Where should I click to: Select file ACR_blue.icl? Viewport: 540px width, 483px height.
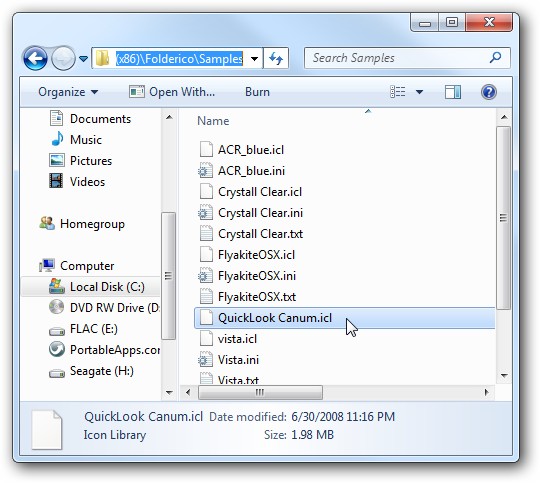tap(251, 150)
